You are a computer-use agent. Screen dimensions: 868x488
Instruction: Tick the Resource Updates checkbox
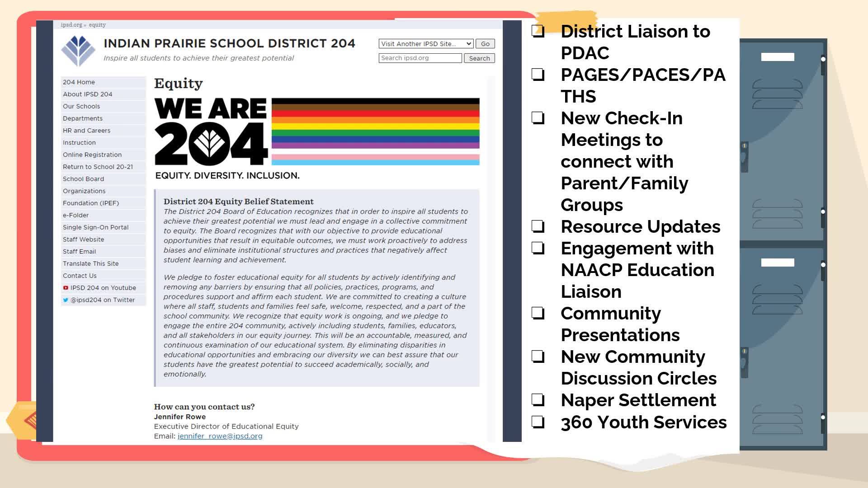(538, 226)
